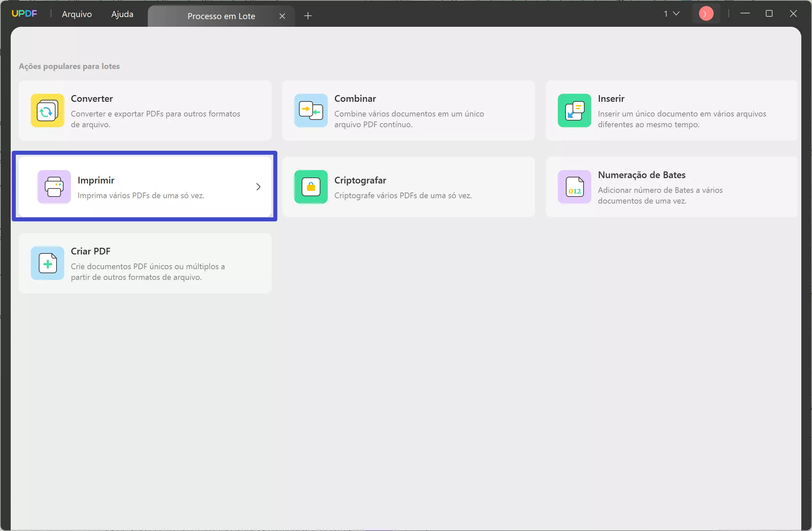Open the Converter batch tool
This screenshot has height=531, width=812.
tap(145, 109)
